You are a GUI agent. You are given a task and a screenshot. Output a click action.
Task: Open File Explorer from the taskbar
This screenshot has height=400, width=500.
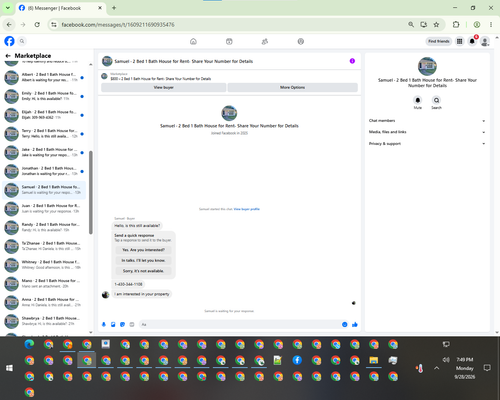(x=374, y=360)
